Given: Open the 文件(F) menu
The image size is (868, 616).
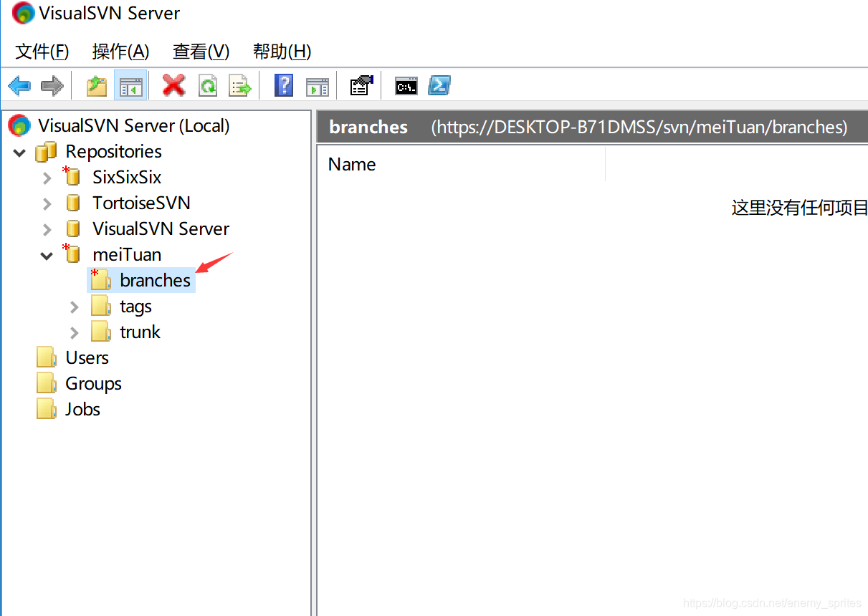Looking at the screenshot, I should [42, 52].
